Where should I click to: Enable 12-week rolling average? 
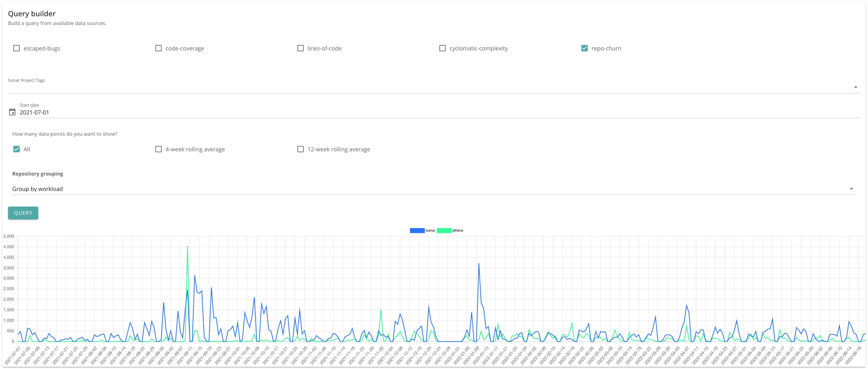[x=300, y=149]
